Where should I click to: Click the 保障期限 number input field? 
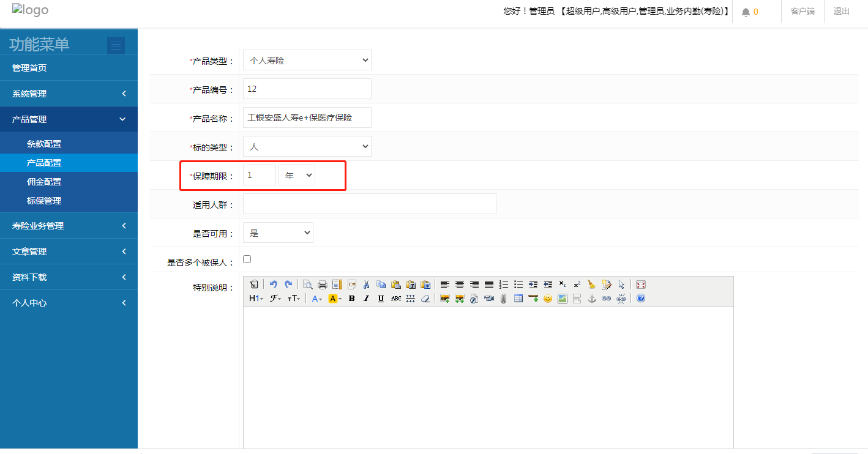click(x=260, y=175)
